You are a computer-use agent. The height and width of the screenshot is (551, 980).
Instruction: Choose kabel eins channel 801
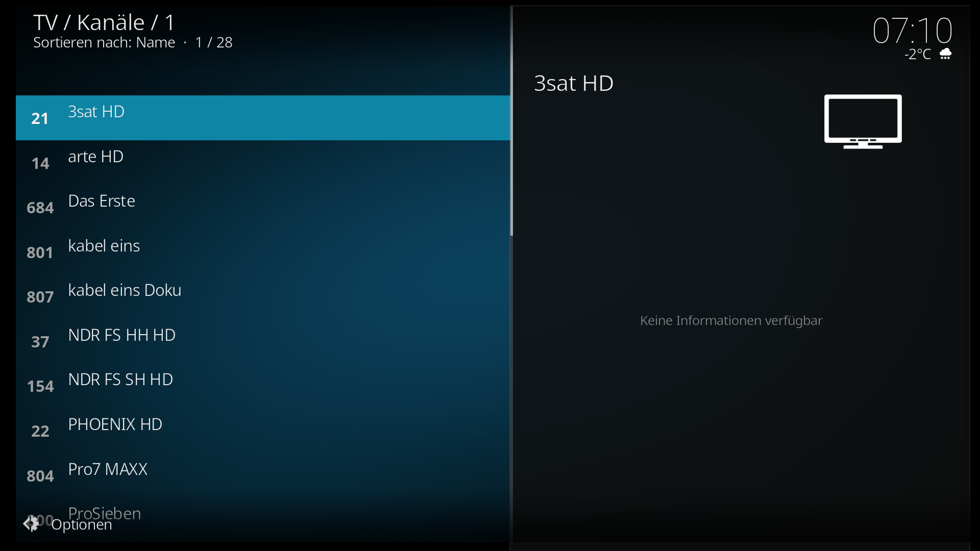point(263,252)
